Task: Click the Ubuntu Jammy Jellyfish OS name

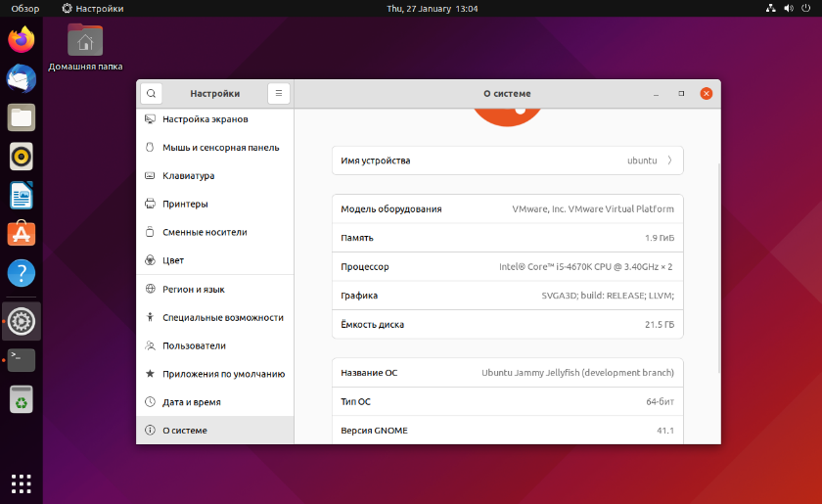Action: tap(577, 372)
